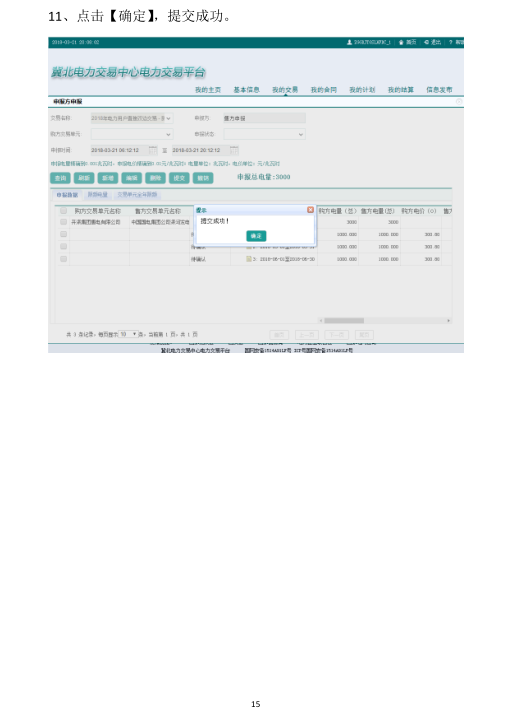Screen dimensions: 521x715
Task: Click 确定 button in the success dialog
Action: pyautogui.click(x=256, y=236)
